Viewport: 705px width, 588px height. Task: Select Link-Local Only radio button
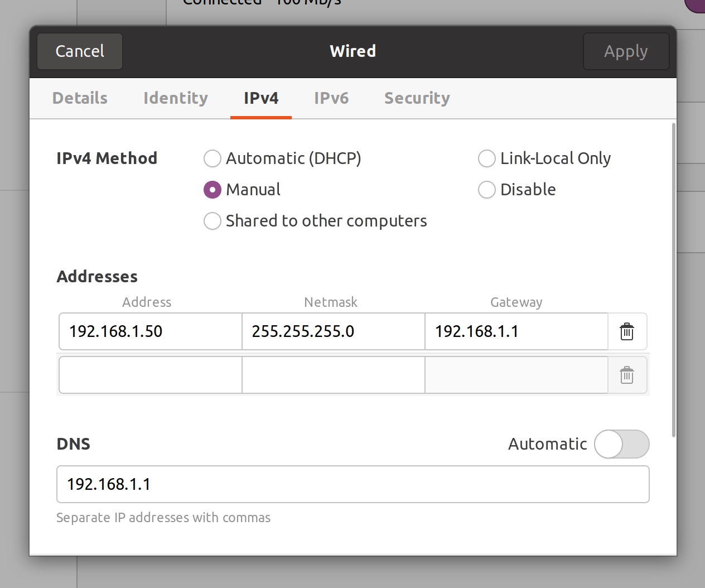click(x=487, y=158)
